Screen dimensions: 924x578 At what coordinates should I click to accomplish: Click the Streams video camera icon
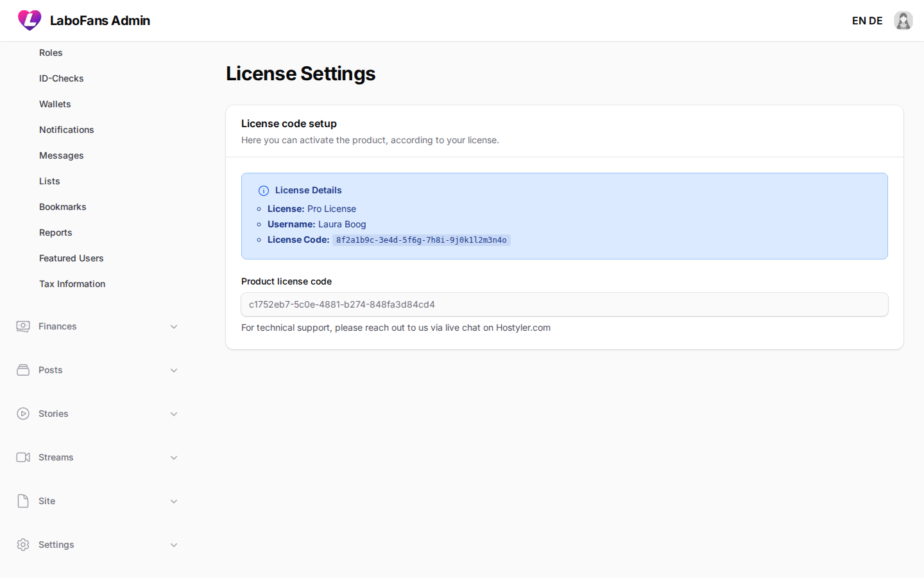[x=23, y=457]
